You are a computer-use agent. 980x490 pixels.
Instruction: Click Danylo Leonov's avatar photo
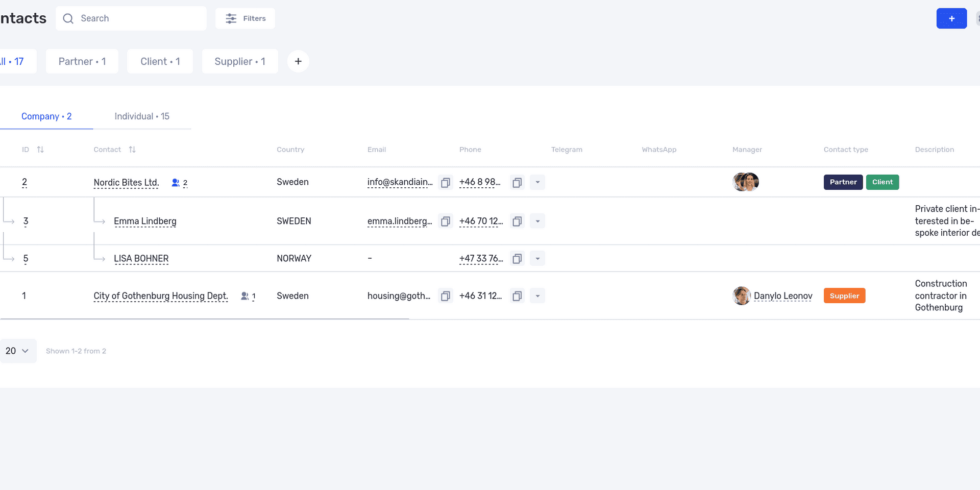click(741, 296)
